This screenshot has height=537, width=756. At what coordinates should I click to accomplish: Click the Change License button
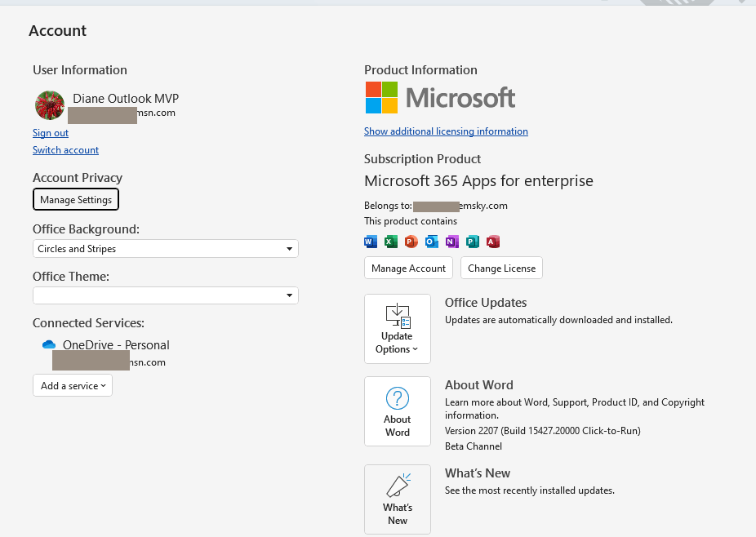(x=501, y=268)
